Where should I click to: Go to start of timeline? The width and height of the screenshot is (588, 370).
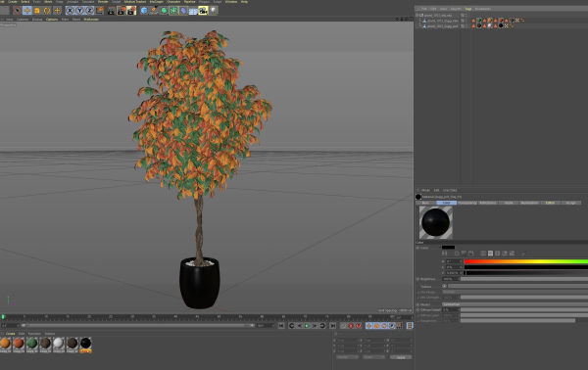tap(281, 326)
